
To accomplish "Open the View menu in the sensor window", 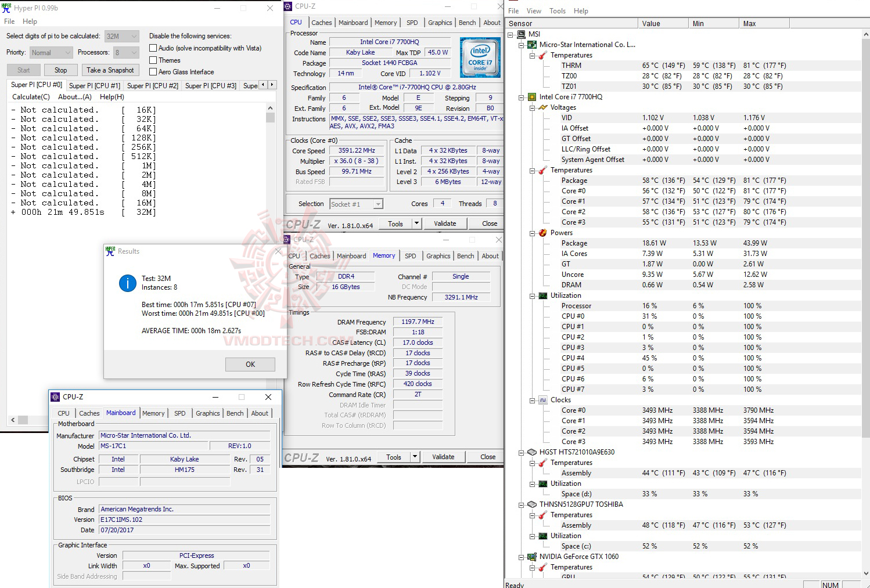I will coord(533,10).
